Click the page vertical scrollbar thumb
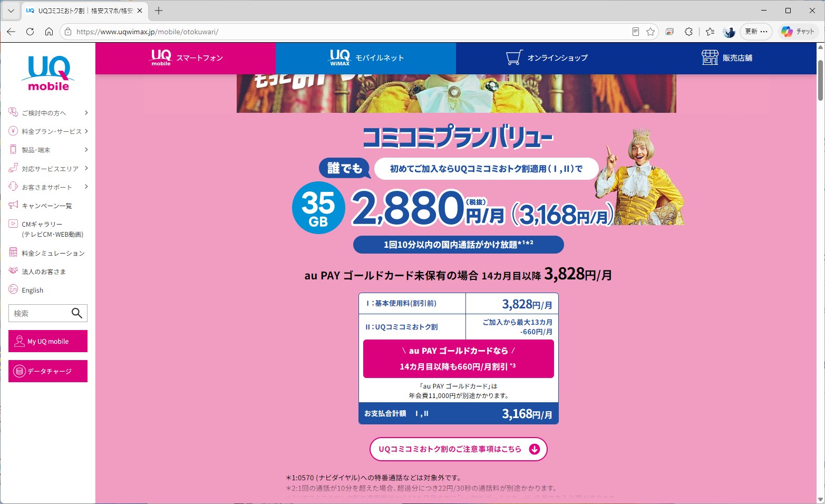 point(820,80)
